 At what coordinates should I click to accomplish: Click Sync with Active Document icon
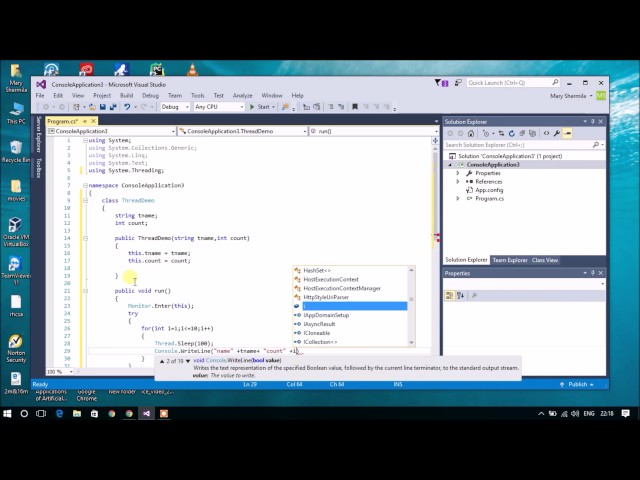pyautogui.click(x=501, y=133)
